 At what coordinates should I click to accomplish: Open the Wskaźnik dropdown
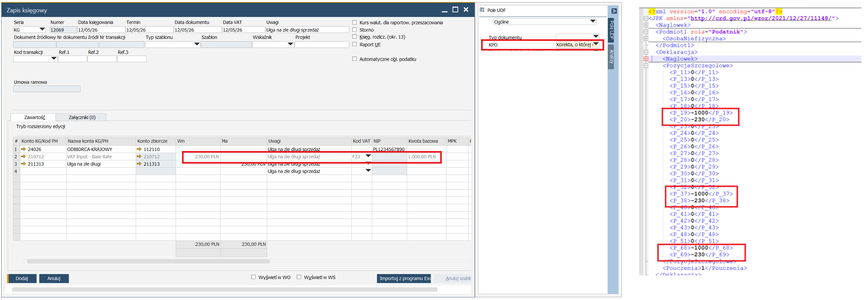pyautogui.click(x=290, y=45)
